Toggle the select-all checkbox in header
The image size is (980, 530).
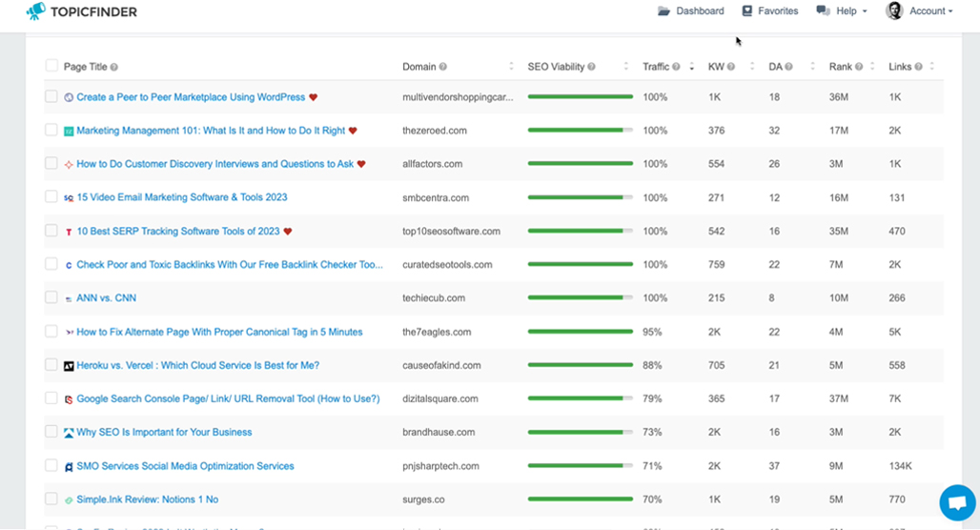click(x=51, y=66)
